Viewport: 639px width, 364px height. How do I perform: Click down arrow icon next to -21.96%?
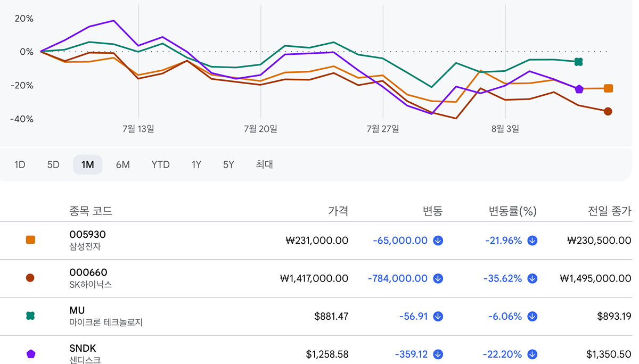tap(532, 241)
